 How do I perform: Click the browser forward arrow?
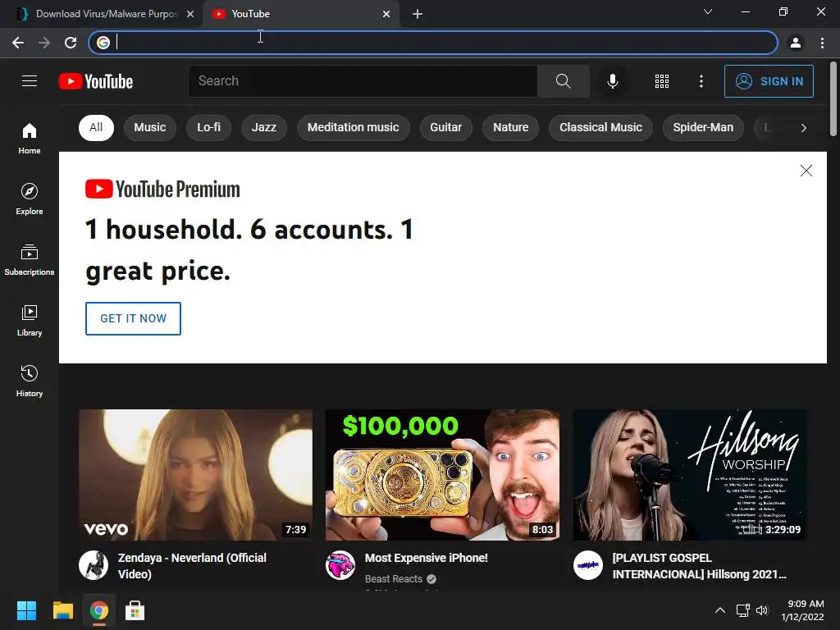coord(44,43)
